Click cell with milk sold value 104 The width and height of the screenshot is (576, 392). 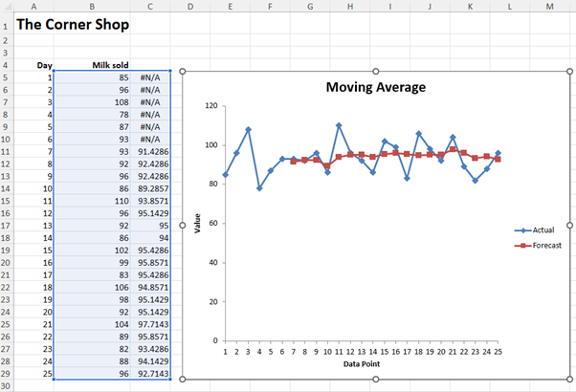click(x=92, y=324)
